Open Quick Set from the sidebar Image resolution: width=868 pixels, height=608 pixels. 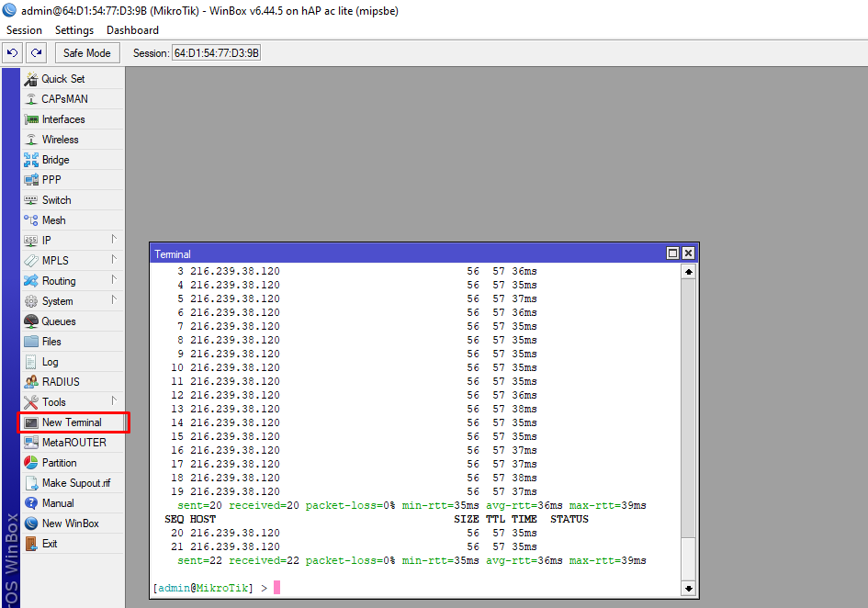(62, 79)
